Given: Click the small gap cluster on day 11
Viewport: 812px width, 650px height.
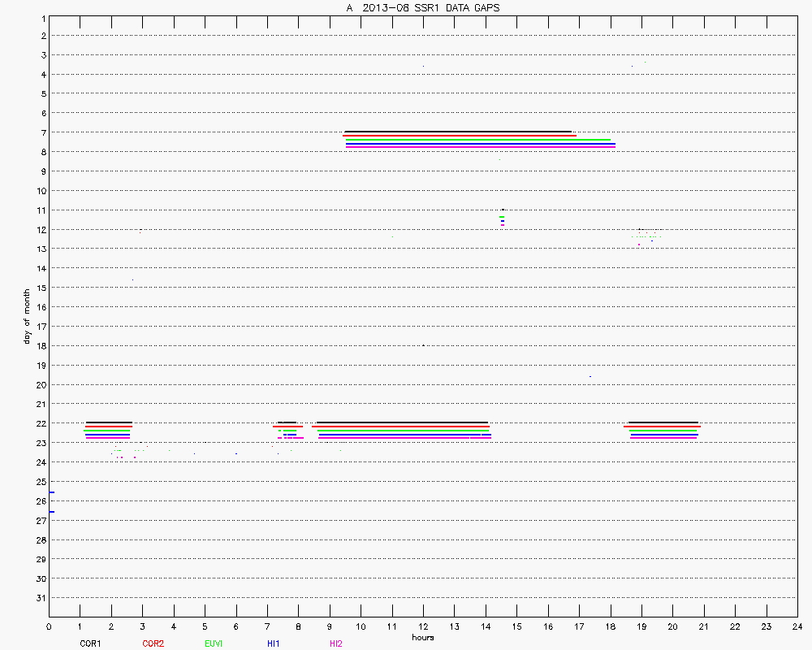Looking at the screenshot, I should (503, 217).
